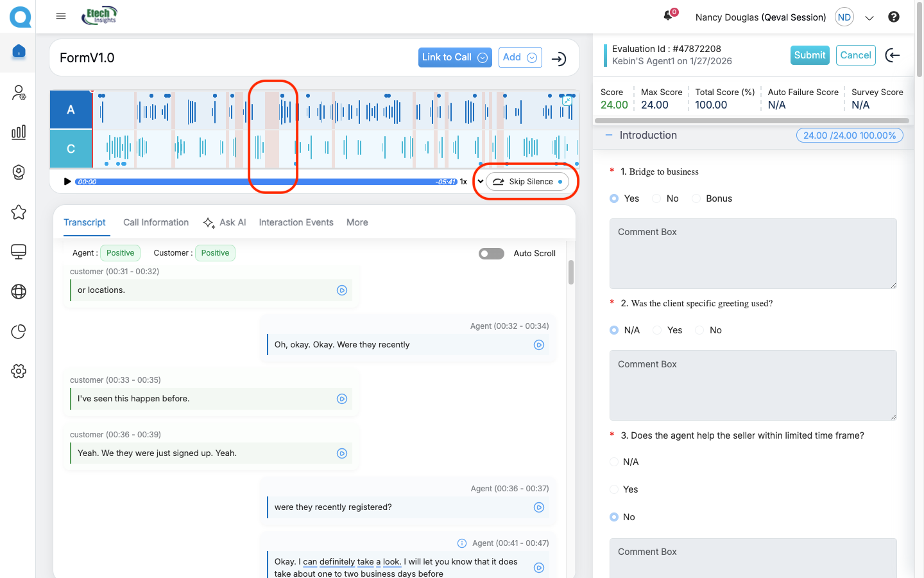Open the home icon in sidebar
Image resolution: width=924 pixels, height=578 pixels.
click(19, 51)
